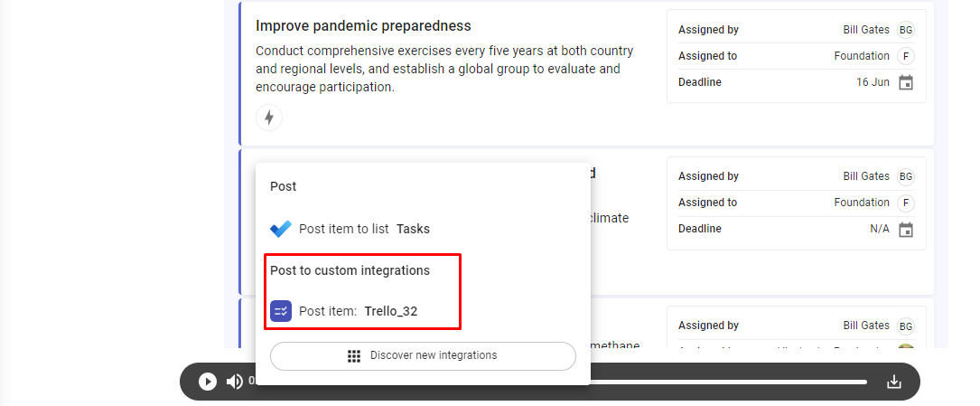Click the BG avatar in second card
The image size is (980, 406).
pyautogui.click(x=906, y=176)
